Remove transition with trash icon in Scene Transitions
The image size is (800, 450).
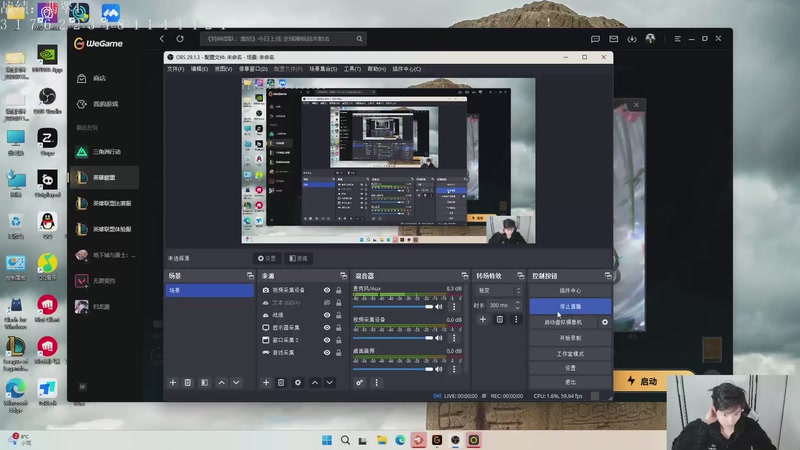[x=499, y=319]
